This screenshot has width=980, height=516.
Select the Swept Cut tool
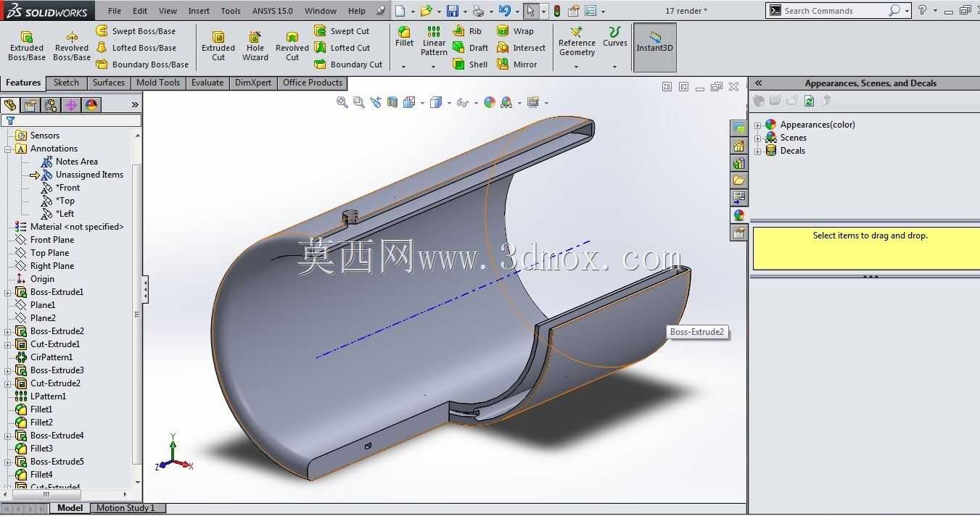click(342, 31)
